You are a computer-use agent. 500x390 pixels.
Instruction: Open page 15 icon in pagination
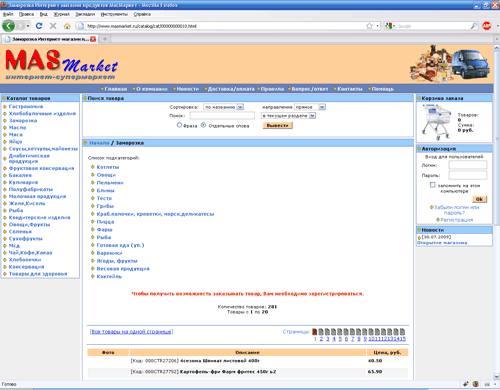coord(402,332)
